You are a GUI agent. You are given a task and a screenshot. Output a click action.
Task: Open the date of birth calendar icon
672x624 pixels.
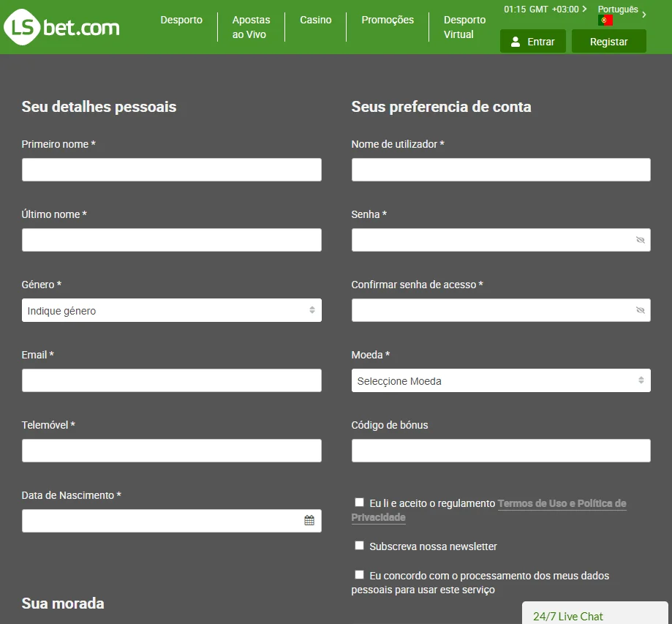[x=309, y=521]
